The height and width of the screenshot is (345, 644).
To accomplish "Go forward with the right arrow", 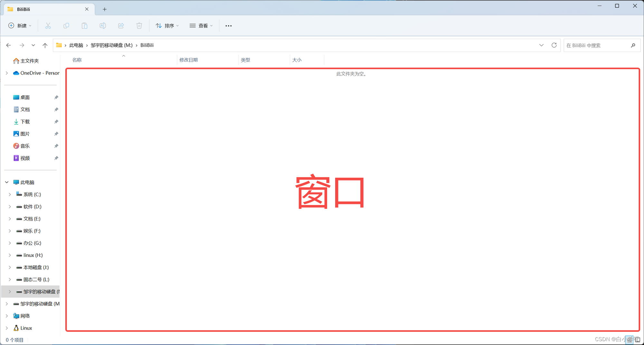I will [x=22, y=45].
